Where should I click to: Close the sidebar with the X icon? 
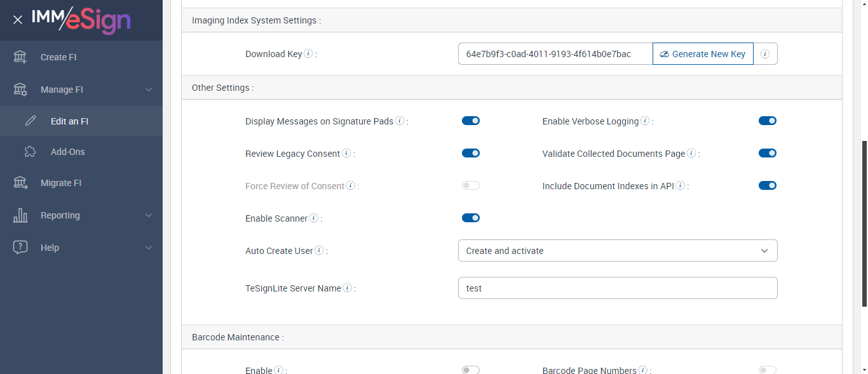[x=18, y=20]
